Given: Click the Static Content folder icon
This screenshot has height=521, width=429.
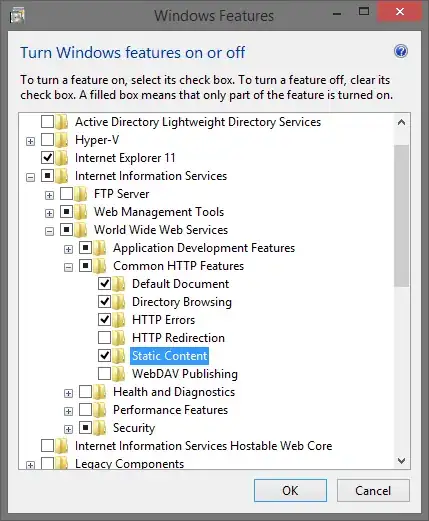Looking at the screenshot, I should 119,356.
